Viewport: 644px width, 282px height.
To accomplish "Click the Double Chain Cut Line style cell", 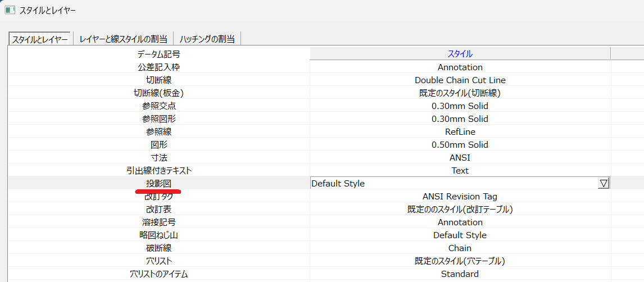I will pyautogui.click(x=460, y=80).
